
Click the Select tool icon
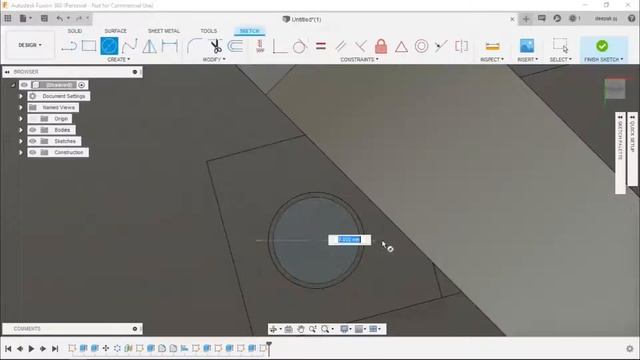560,45
